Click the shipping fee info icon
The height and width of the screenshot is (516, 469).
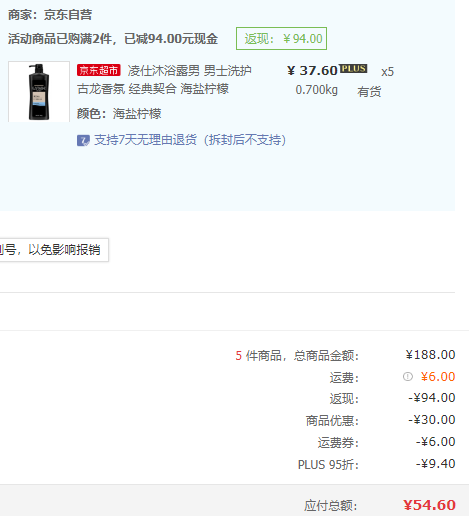(x=408, y=377)
